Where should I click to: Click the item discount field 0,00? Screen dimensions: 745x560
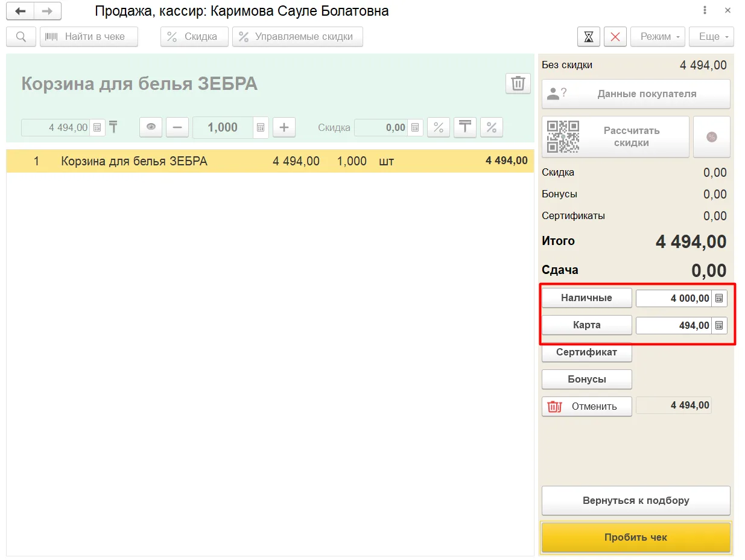tap(381, 128)
